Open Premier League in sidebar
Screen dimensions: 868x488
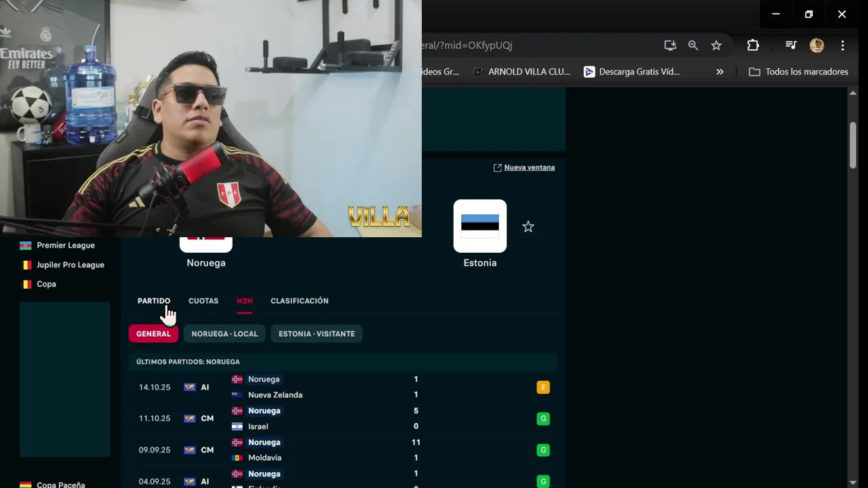pyautogui.click(x=66, y=245)
